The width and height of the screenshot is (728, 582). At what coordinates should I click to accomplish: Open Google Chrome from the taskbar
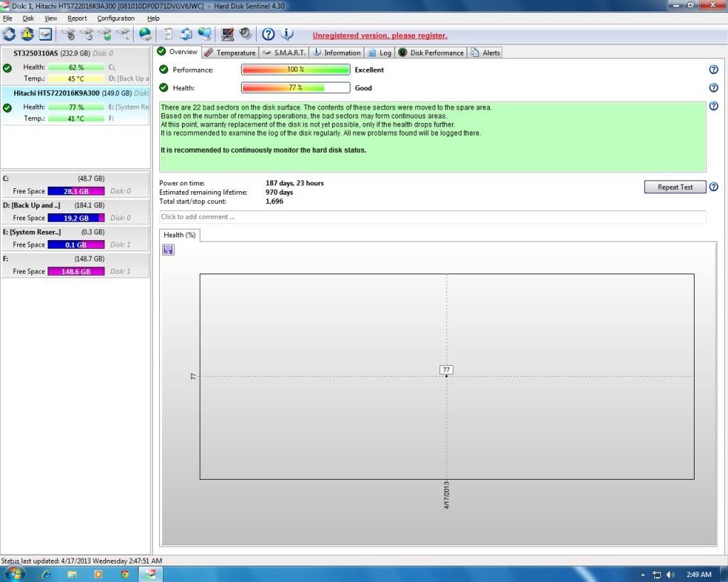tap(124, 575)
